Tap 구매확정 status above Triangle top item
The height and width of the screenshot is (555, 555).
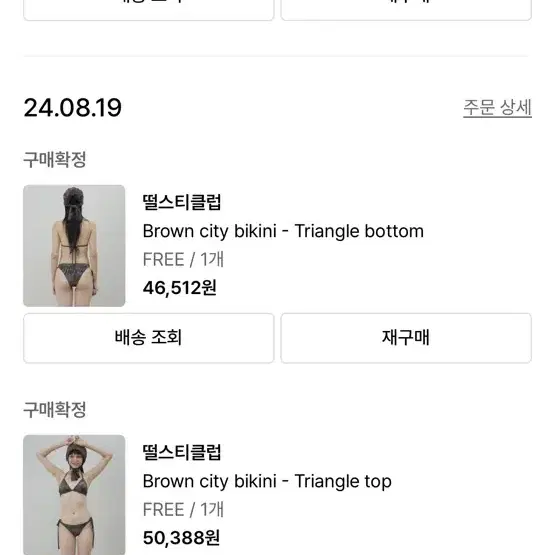tap(55, 410)
